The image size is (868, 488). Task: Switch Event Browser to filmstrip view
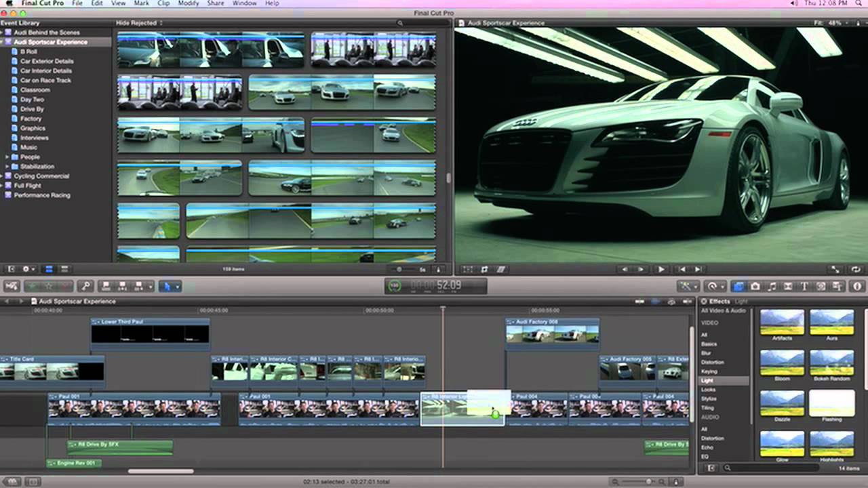tap(49, 269)
